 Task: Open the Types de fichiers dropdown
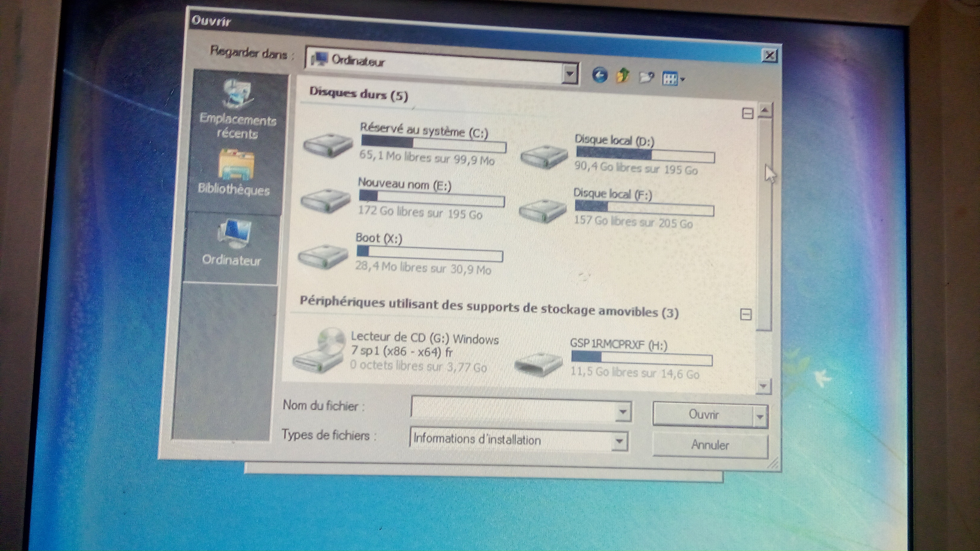619,441
